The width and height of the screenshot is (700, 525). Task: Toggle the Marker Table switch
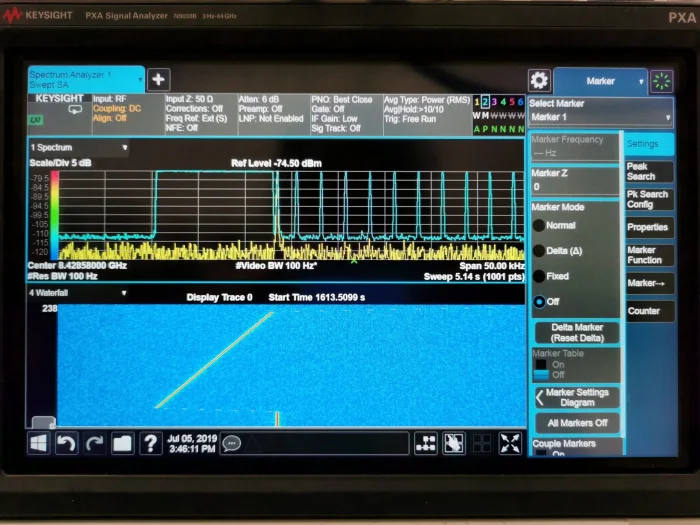(x=543, y=369)
